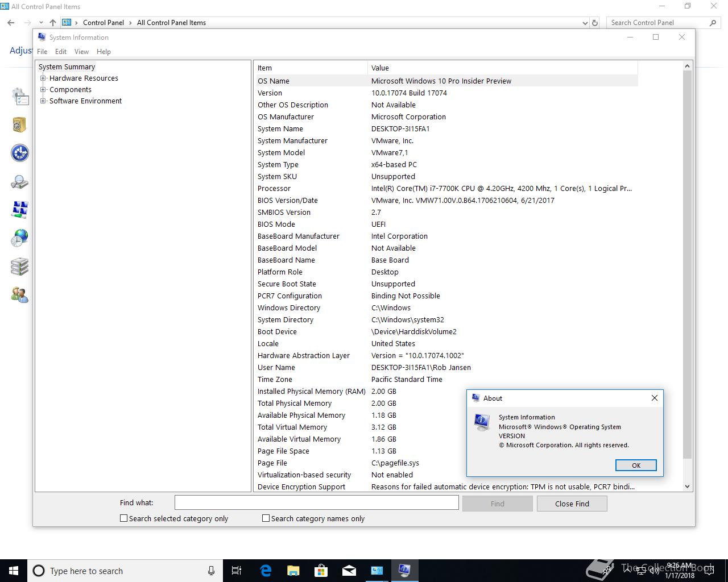Screen dimensions: 728x582
Task: Click the Item column header
Action: [x=311, y=68]
